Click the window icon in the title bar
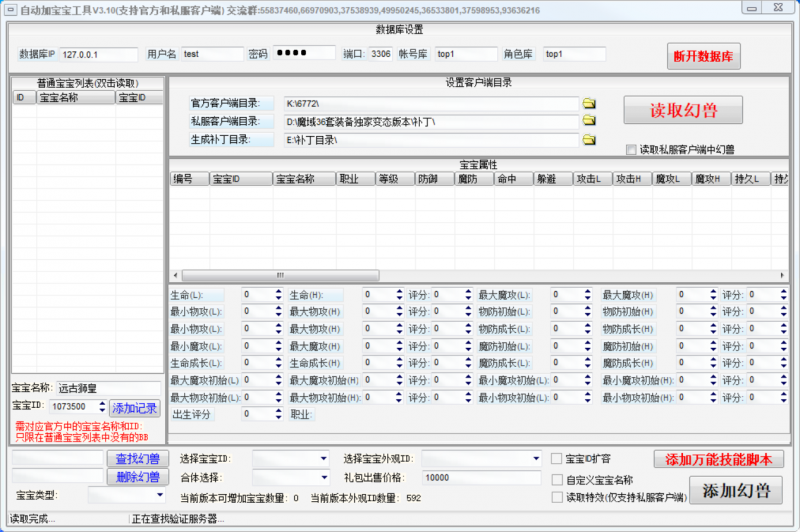The height and width of the screenshot is (532, 800). (x=10, y=10)
